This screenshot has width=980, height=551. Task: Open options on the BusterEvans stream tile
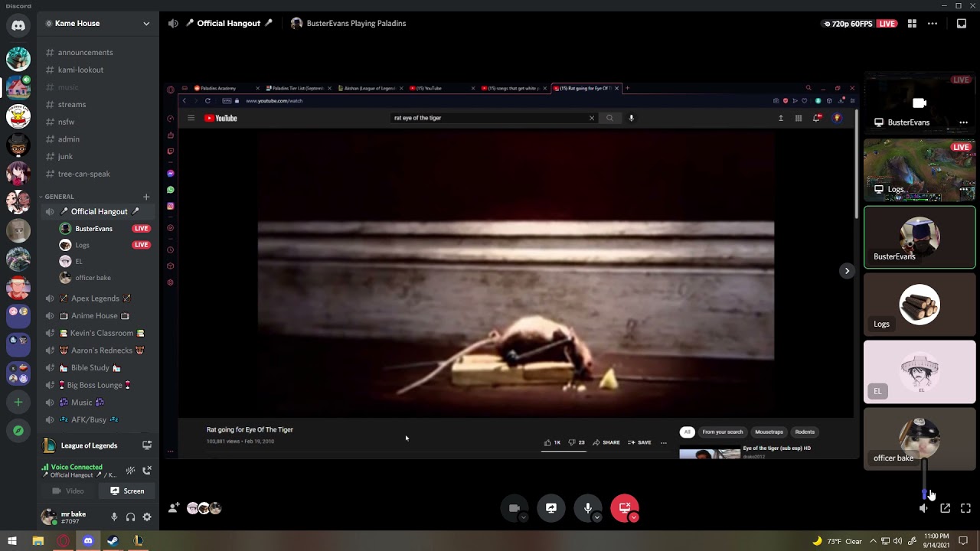pyautogui.click(x=963, y=122)
